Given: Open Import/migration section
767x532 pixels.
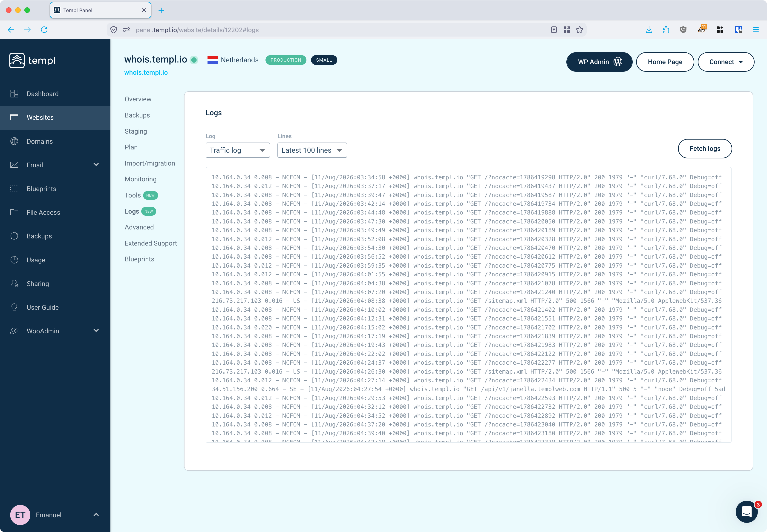Looking at the screenshot, I should tap(149, 163).
